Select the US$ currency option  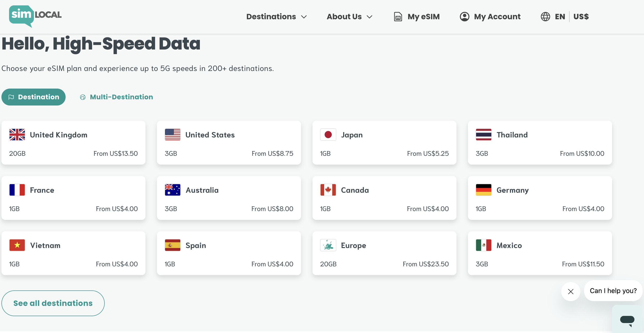[x=581, y=16]
